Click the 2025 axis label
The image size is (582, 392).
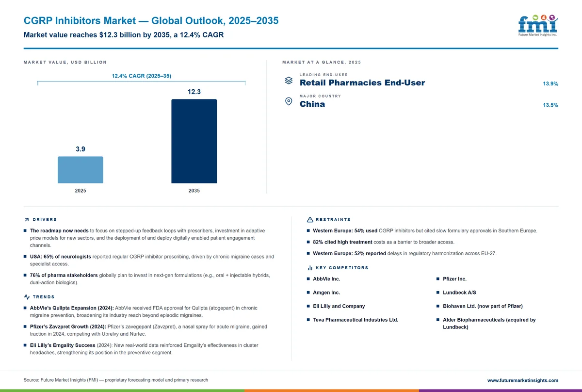[x=81, y=191]
